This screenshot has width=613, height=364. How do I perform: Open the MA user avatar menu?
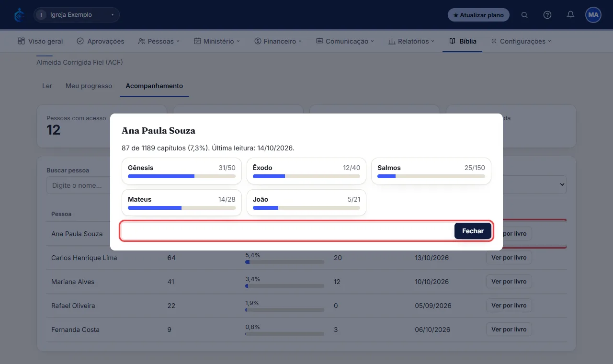[593, 15]
